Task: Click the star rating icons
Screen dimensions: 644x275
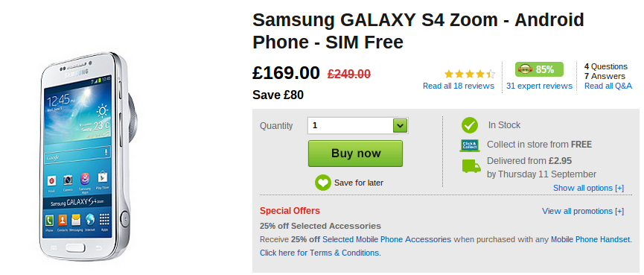Action: 470,74
